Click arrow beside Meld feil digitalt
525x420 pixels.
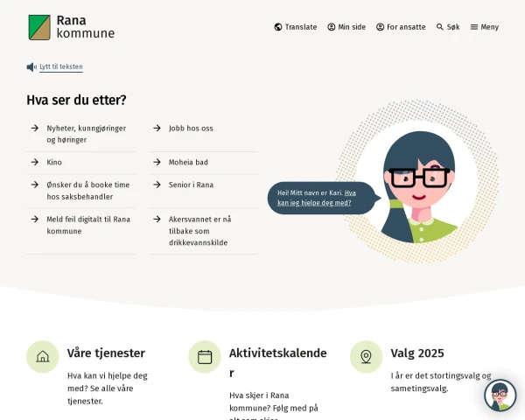coord(35,219)
